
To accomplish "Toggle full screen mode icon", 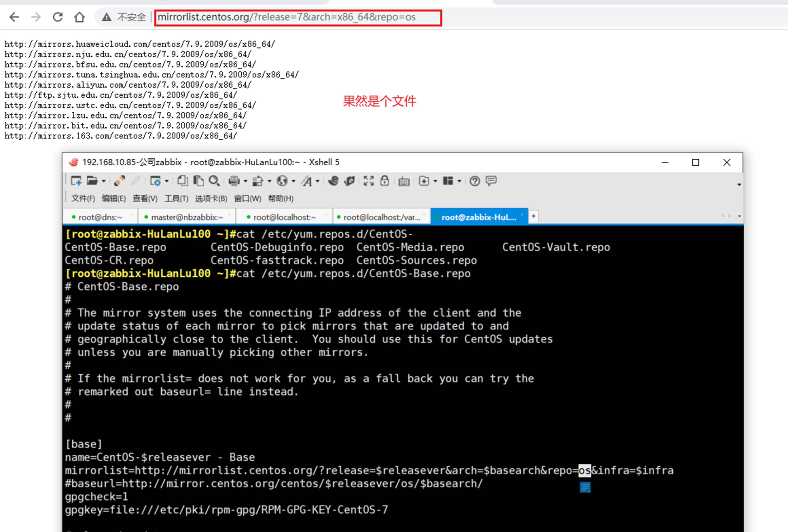I will (x=368, y=181).
